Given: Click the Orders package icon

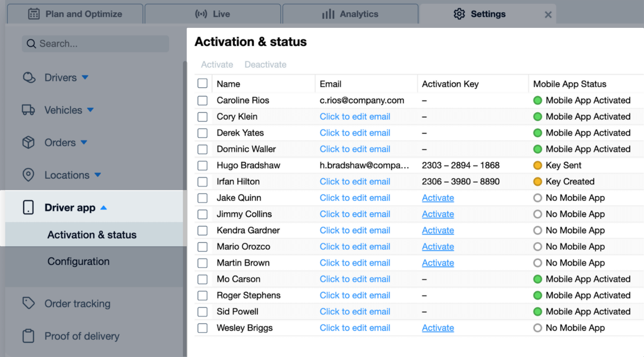Looking at the screenshot, I should pos(28,142).
